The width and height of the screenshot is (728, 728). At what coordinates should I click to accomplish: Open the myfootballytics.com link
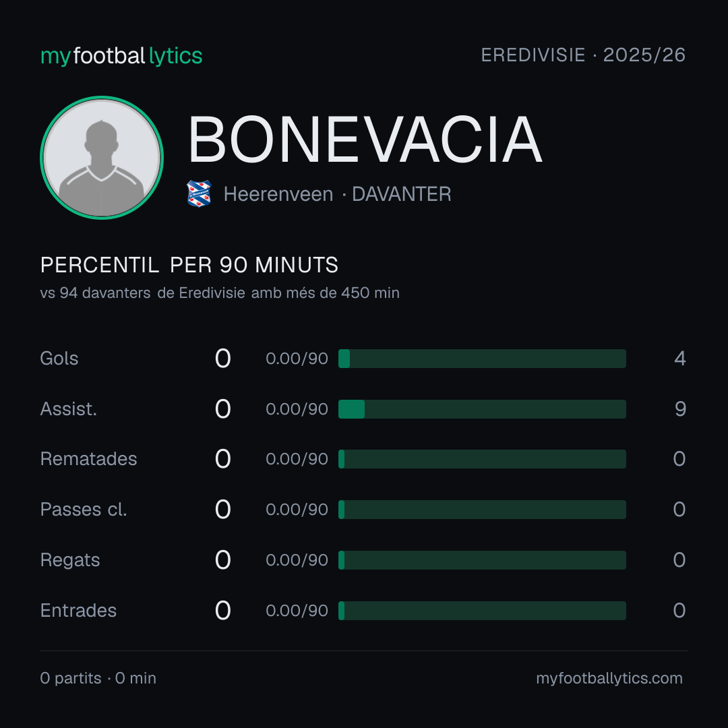click(x=609, y=678)
